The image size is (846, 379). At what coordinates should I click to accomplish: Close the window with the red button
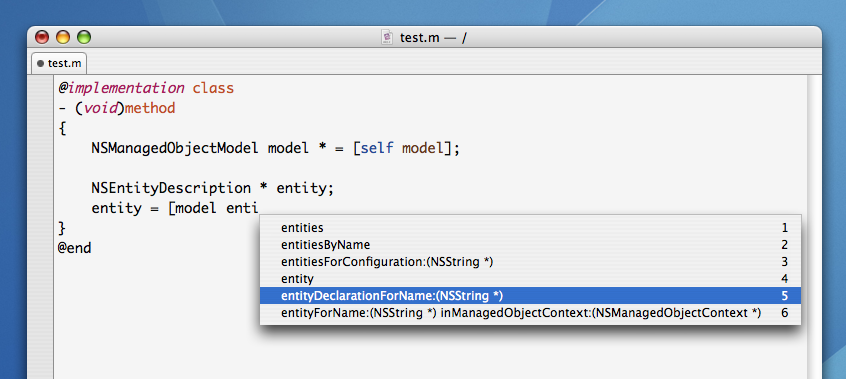(42, 37)
